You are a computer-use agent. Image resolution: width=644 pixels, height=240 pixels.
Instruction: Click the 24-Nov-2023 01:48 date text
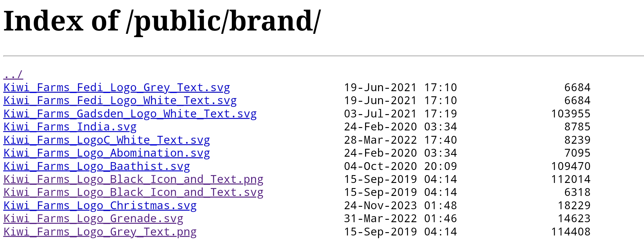tap(401, 206)
